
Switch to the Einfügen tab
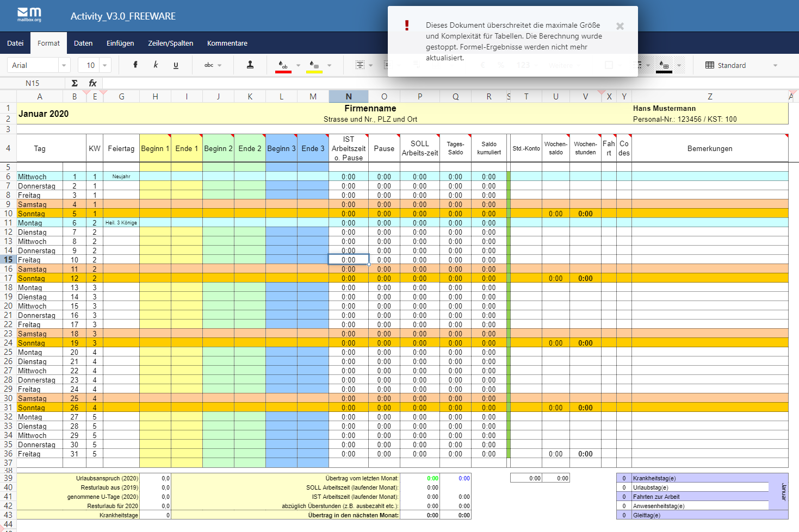[x=120, y=43]
